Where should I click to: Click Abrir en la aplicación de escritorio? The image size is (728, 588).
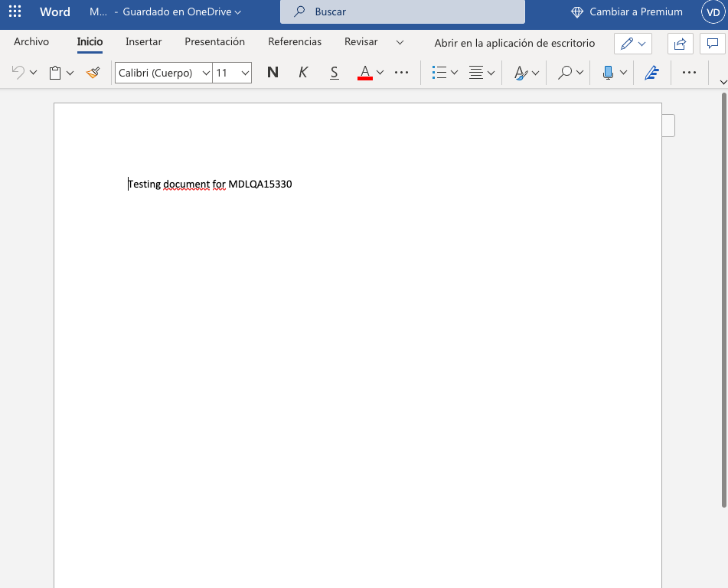514,43
